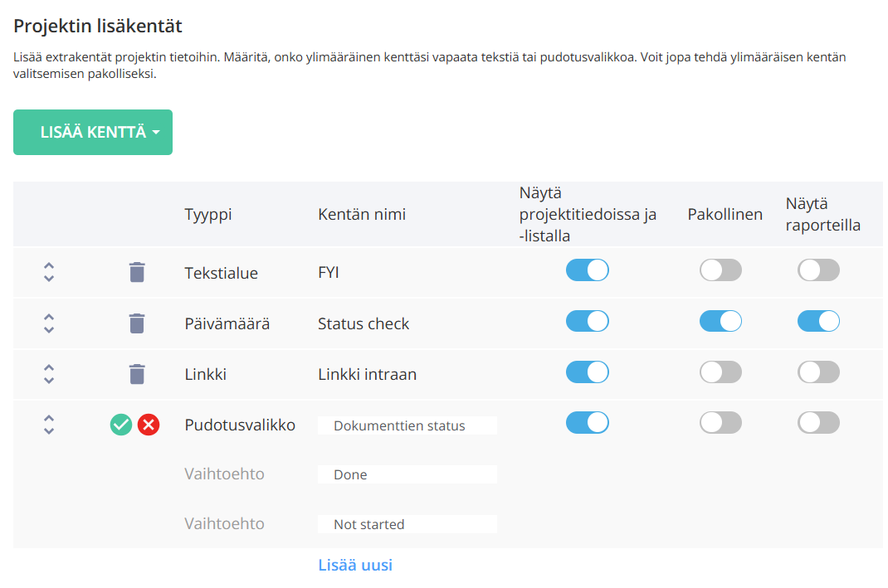Image resolution: width=888 pixels, height=588 pixels.
Task: Reorder the Tekstialue row with sort arrows
Action: (x=49, y=272)
